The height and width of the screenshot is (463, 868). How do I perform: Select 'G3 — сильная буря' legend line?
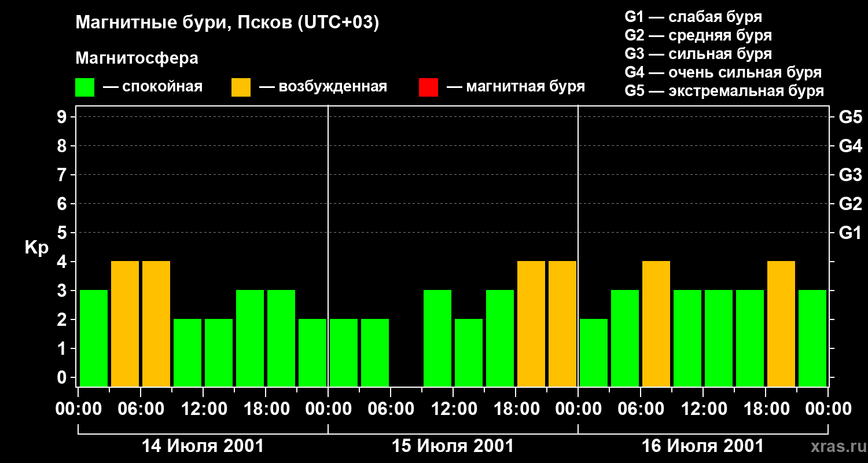click(698, 54)
